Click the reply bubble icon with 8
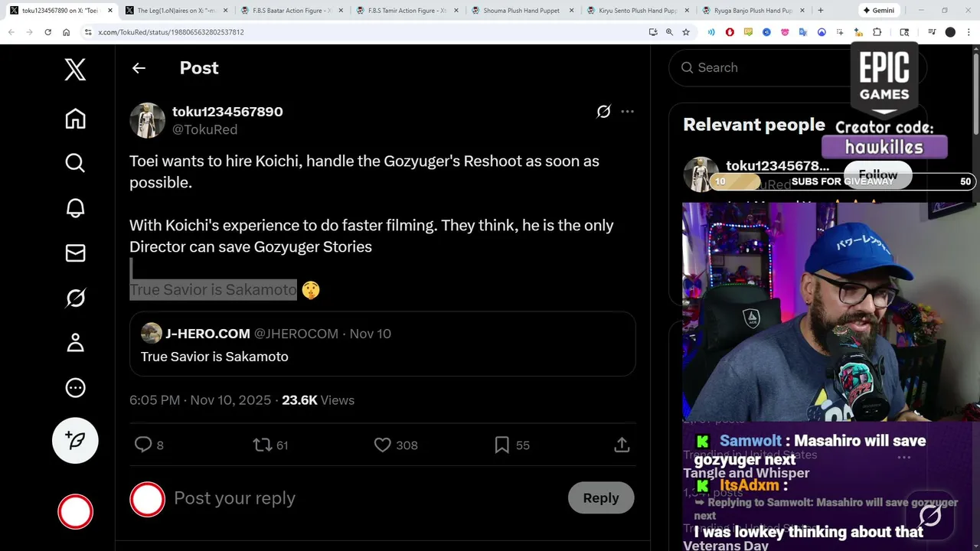 coord(149,445)
